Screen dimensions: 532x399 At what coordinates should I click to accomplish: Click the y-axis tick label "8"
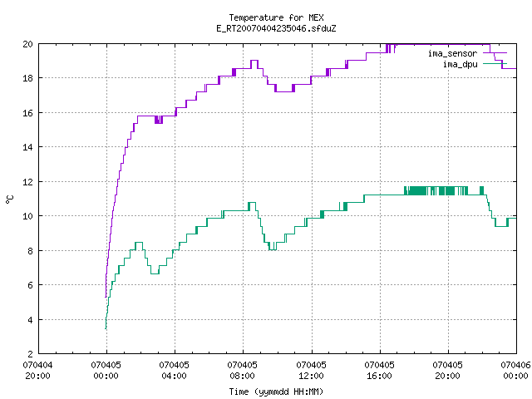31,251
